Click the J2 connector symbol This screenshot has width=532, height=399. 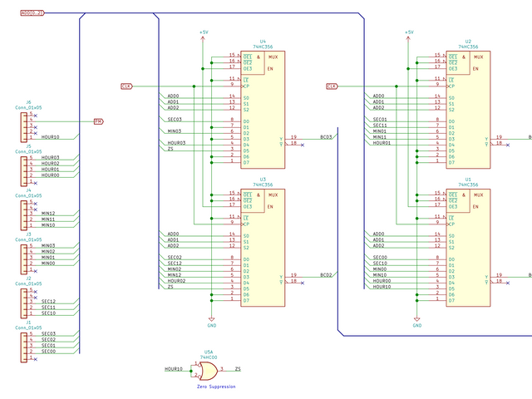(23, 302)
